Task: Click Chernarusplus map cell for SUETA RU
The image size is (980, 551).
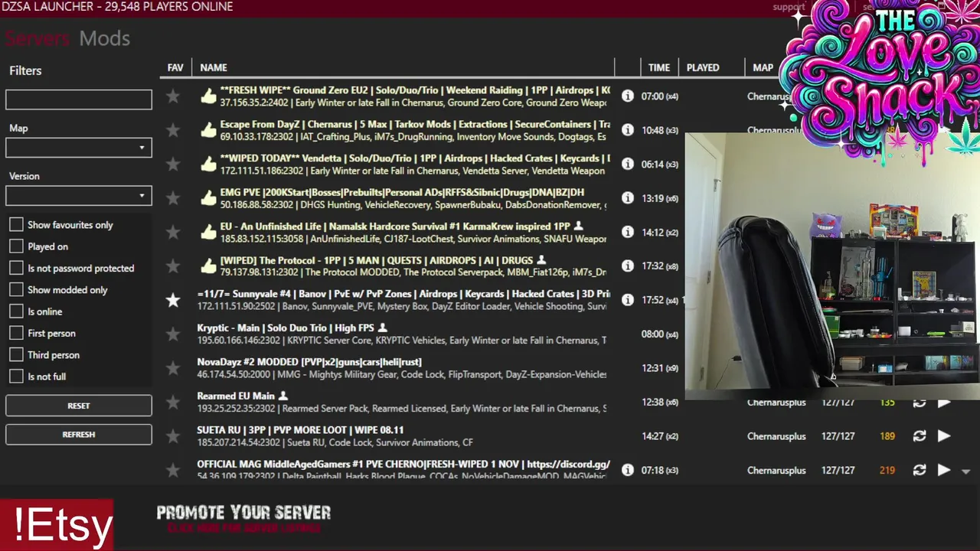Action: click(776, 436)
